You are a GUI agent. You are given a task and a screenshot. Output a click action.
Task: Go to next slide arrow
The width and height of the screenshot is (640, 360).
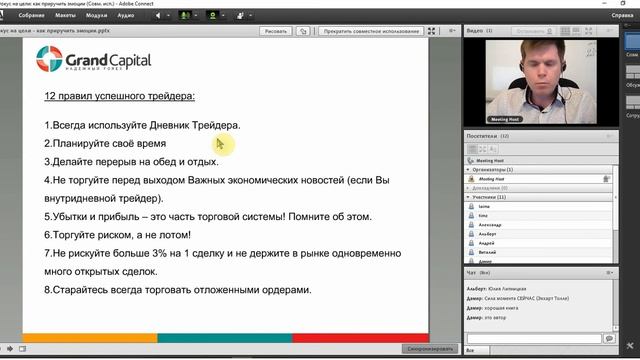pos(10,349)
